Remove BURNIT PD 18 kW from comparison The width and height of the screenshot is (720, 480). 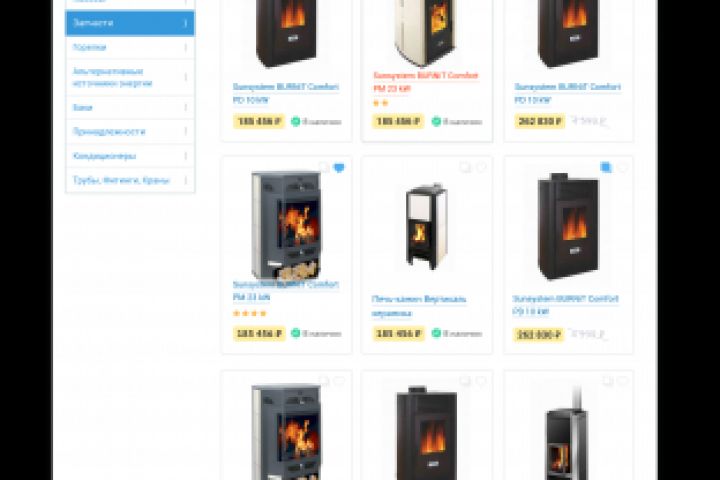tap(606, 168)
